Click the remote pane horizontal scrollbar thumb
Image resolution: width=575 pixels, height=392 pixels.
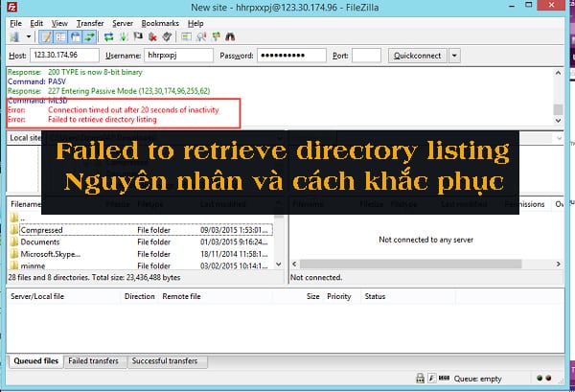pos(411,264)
